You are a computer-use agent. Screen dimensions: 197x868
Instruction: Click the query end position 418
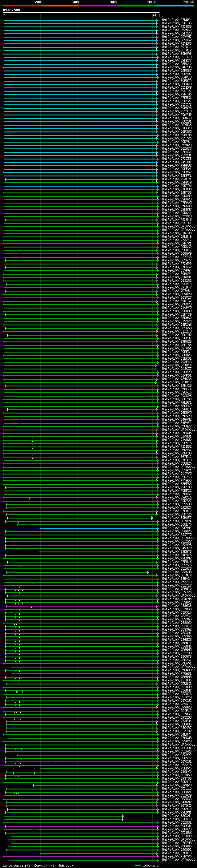tap(155, 15)
